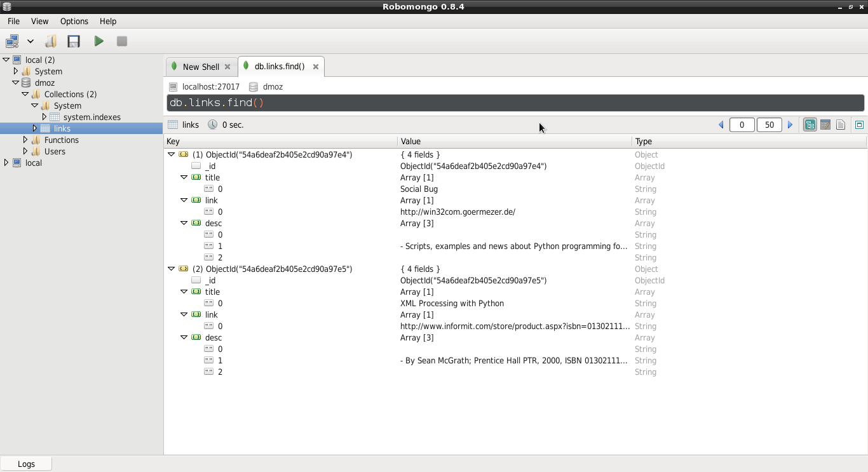This screenshot has height=472, width=868.
Task: Switch results to table view mode
Action: tap(825, 125)
